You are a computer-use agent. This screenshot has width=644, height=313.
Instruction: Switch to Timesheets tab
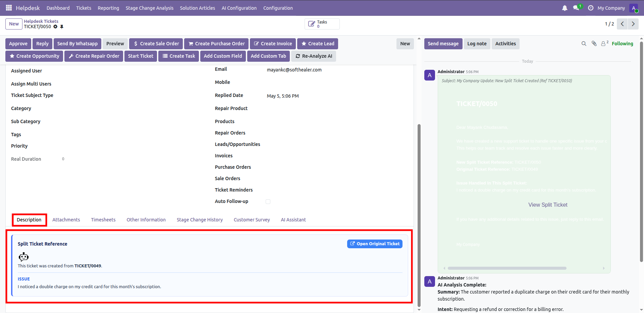pos(103,220)
